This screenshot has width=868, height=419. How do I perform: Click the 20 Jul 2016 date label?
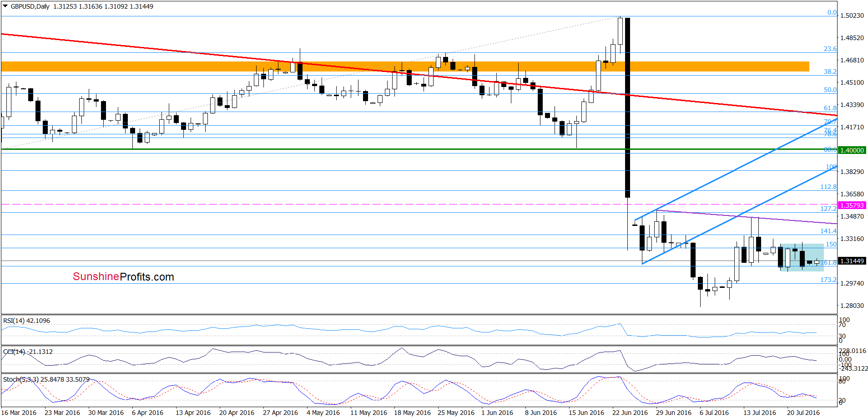coord(803,413)
